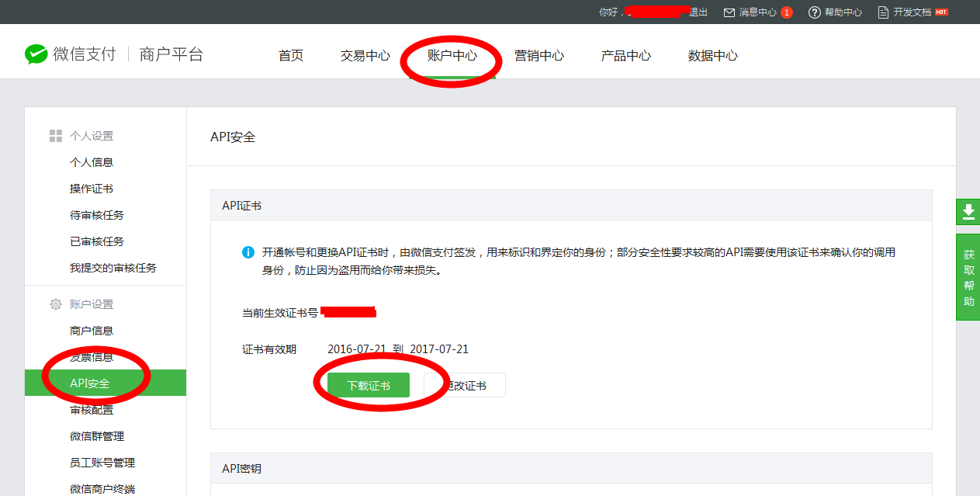Click the green download arrow icon
Image resolution: width=980 pixels, height=496 pixels.
point(968,211)
